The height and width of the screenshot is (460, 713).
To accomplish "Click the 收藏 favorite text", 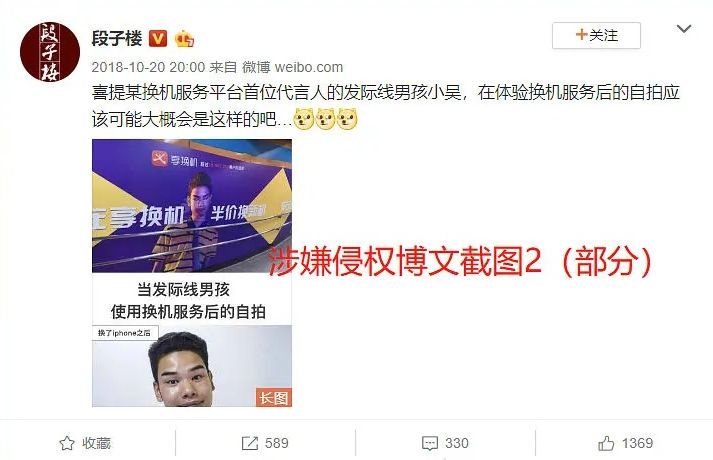I will 96,443.
